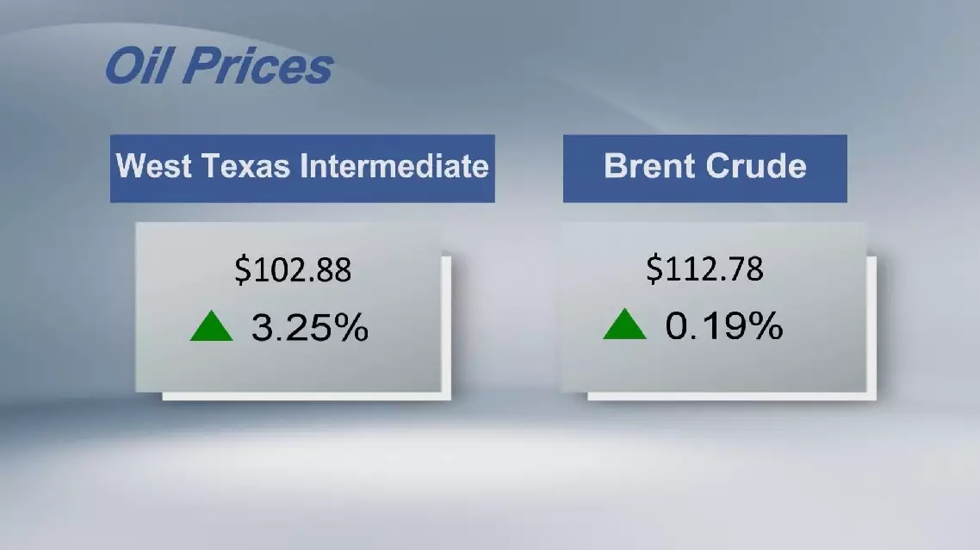Click the 3.25% change figure
Screen dimensions: 980x550
(310, 328)
